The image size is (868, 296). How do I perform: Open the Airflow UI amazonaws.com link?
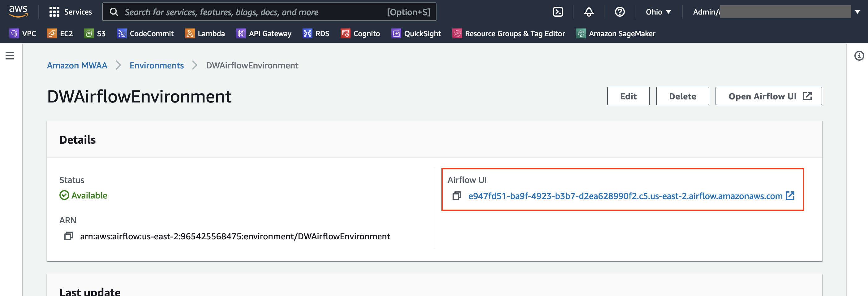(x=625, y=196)
